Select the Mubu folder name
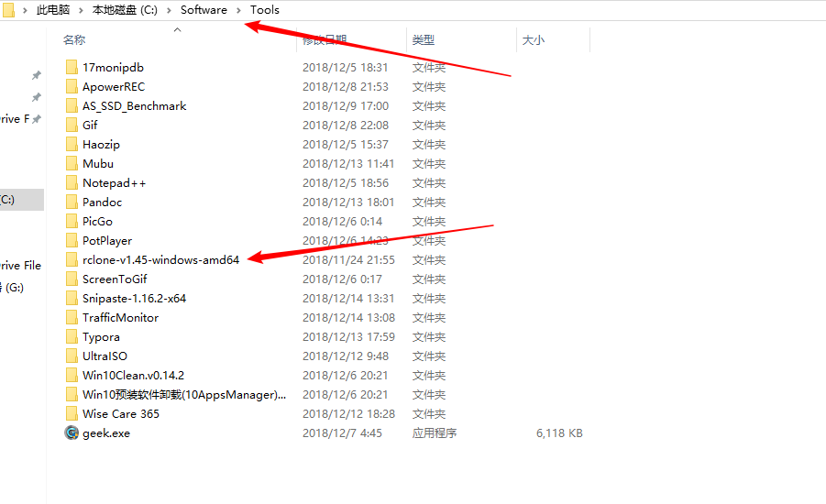826x504 pixels. pyautogui.click(x=98, y=164)
